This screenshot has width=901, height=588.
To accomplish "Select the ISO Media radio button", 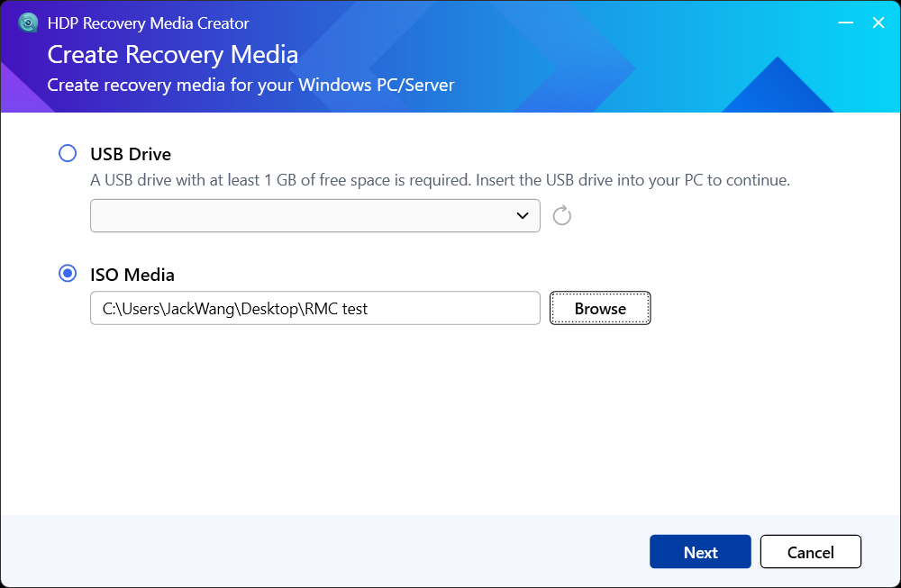I will point(68,274).
